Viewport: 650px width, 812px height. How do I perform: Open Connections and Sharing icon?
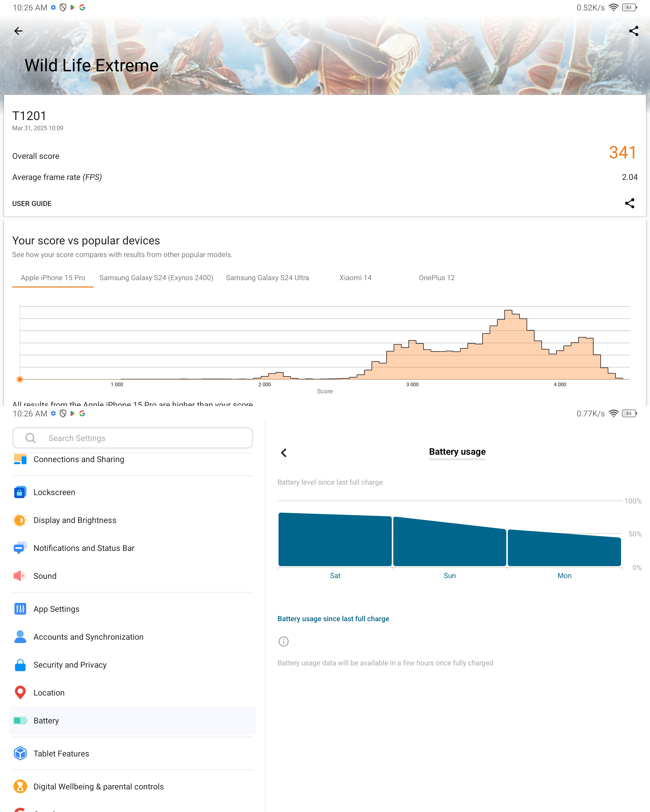(x=20, y=459)
